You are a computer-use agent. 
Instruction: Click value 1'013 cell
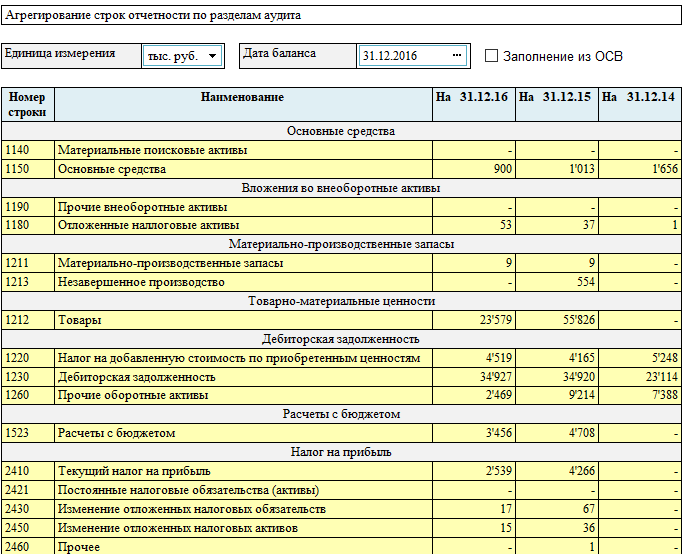(x=557, y=169)
